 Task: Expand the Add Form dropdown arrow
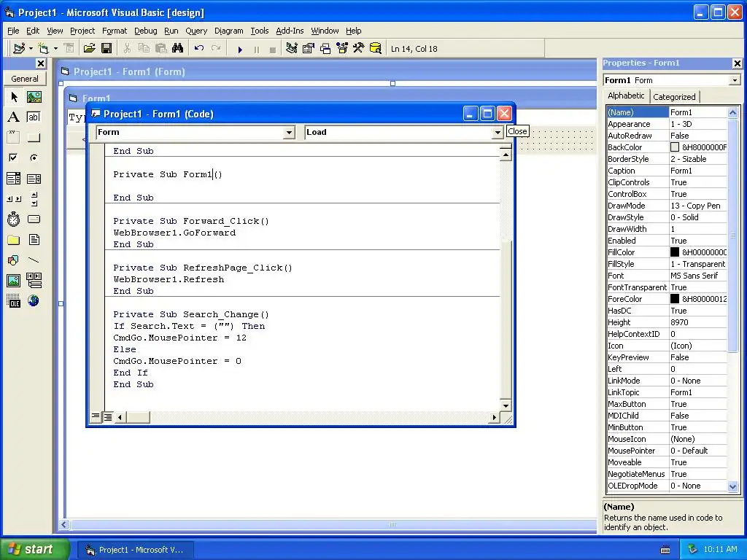55,49
